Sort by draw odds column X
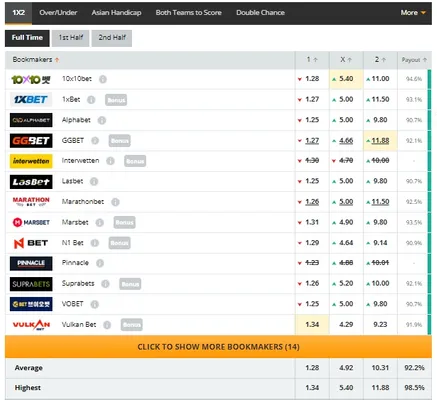437x400 pixels. click(346, 60)
